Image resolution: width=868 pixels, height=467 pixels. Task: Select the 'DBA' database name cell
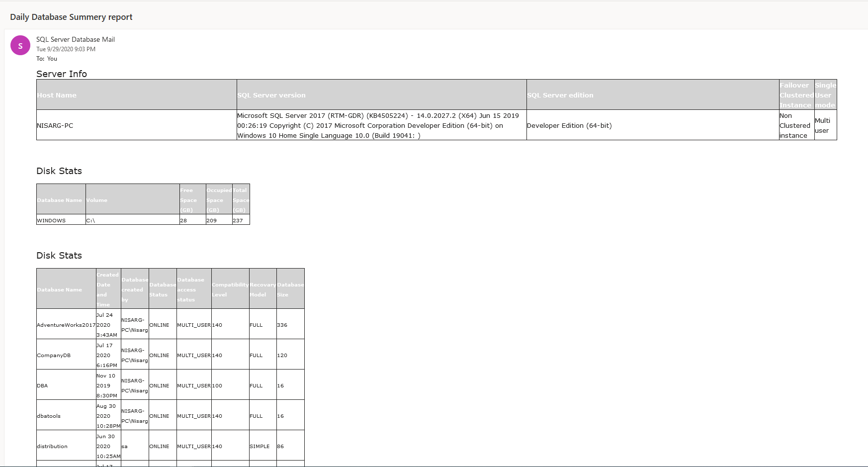click(66, 385)
